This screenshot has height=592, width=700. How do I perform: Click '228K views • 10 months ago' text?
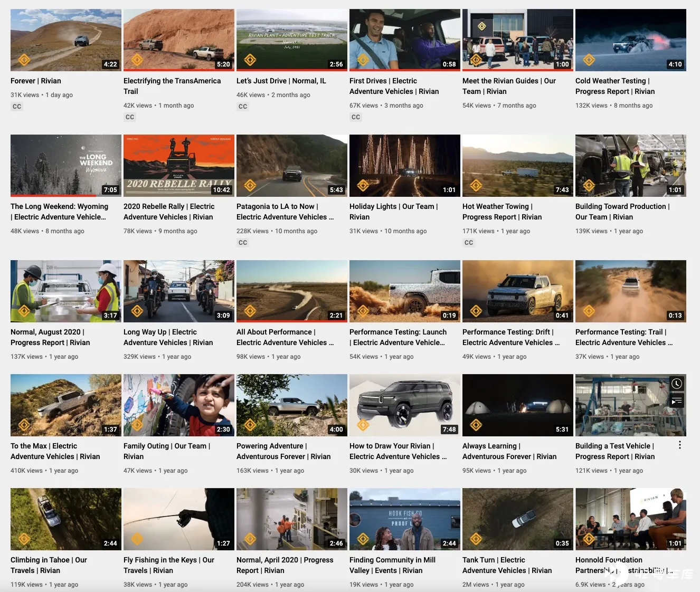(x=277, y=231)
